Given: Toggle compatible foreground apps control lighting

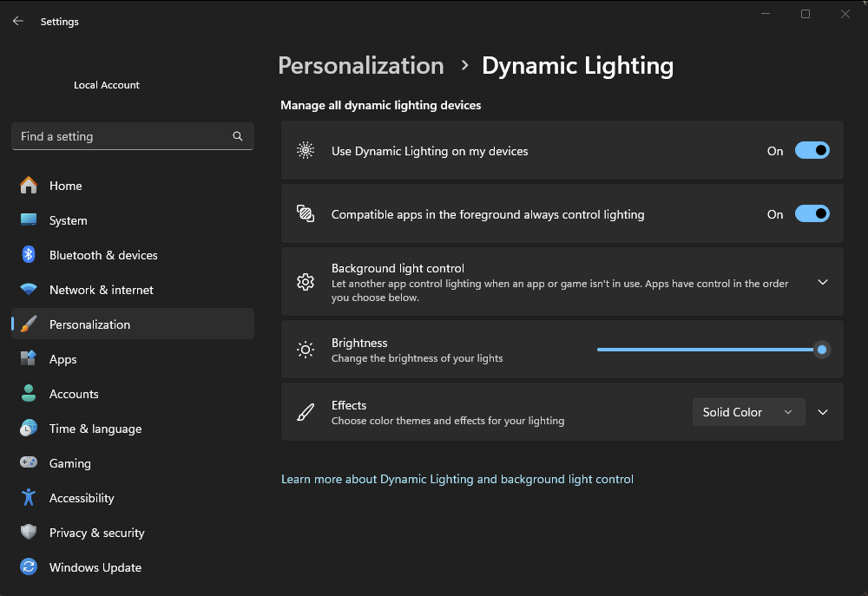Looking at the screenshot, I should coord(812,214).
